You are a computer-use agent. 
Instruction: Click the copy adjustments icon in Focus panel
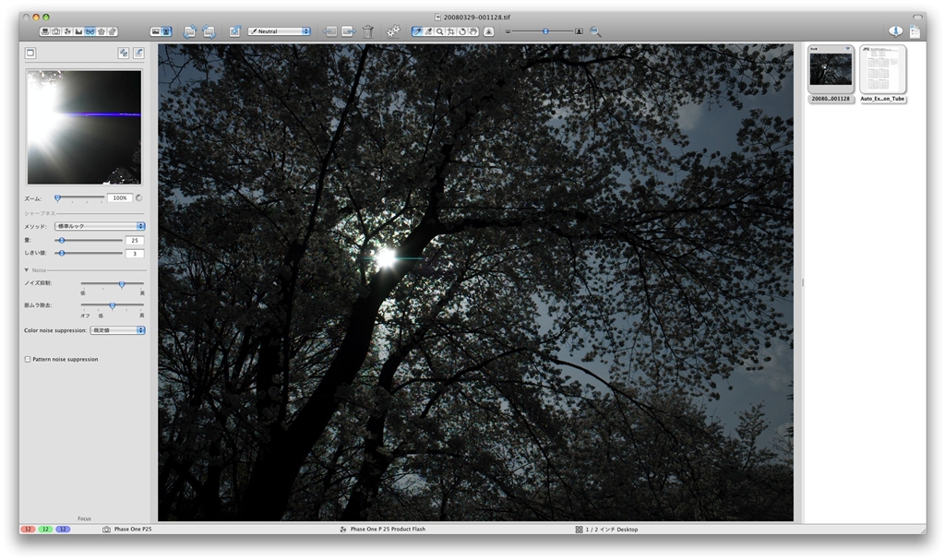click(x=124, y=53)
